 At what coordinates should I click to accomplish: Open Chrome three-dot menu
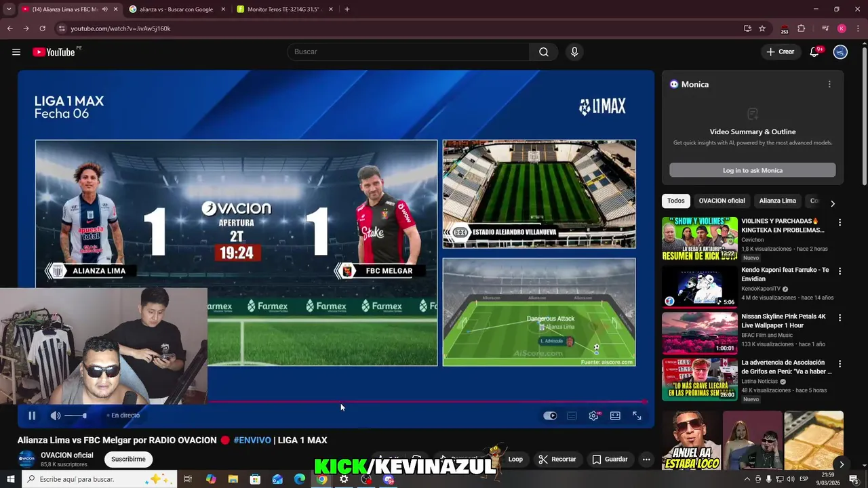coord(859,28)
